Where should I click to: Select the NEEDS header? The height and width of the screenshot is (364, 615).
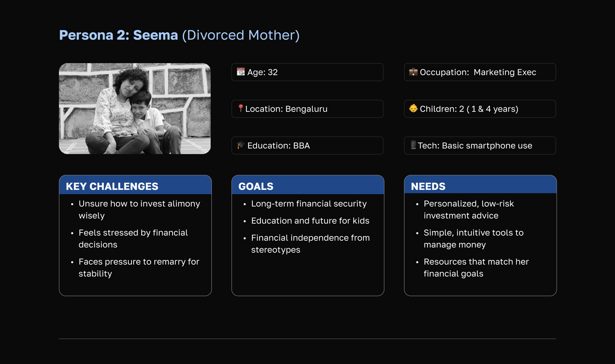[428, 186]
